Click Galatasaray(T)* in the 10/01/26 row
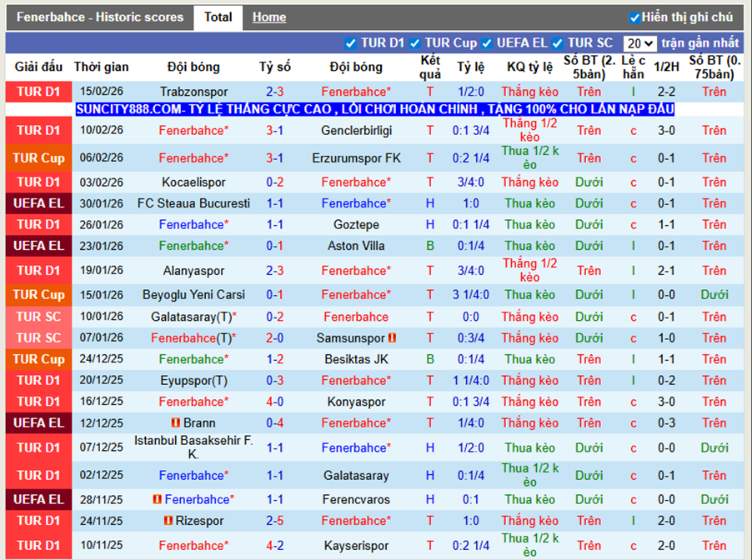 coord(193,317)
